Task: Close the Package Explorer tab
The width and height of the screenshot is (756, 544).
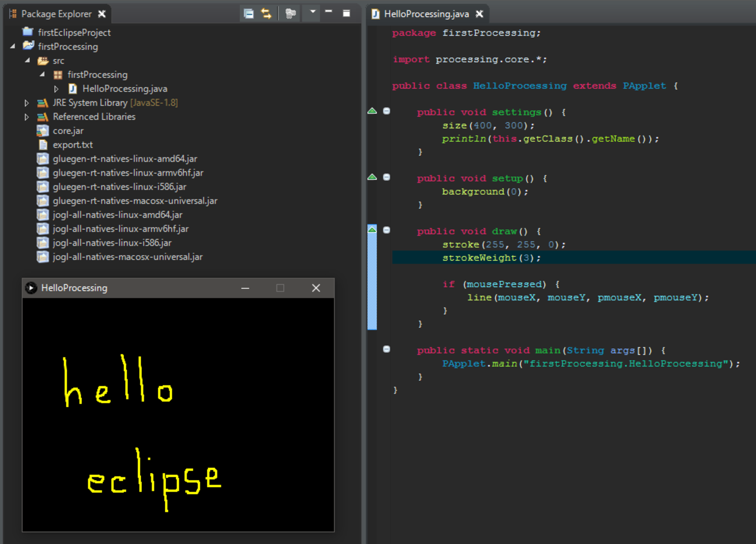Action: click(x=102, y=14)
